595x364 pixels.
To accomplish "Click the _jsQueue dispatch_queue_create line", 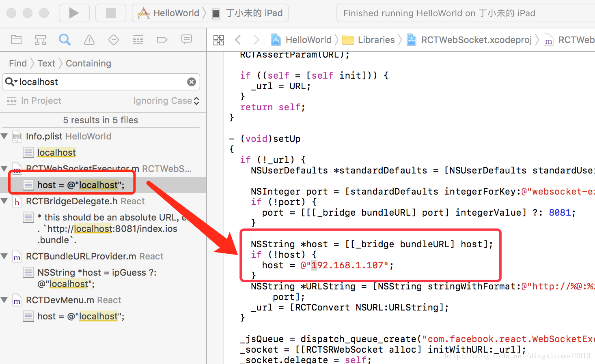I will click(x=417, y=339).
